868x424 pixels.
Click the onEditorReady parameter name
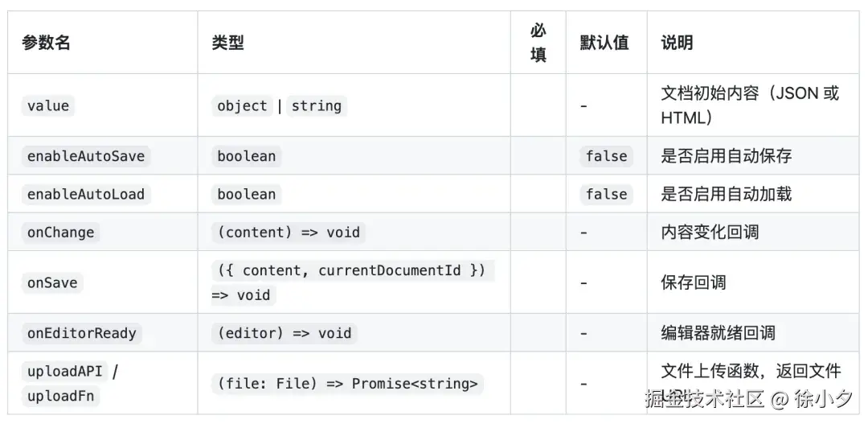coord(81,333)
